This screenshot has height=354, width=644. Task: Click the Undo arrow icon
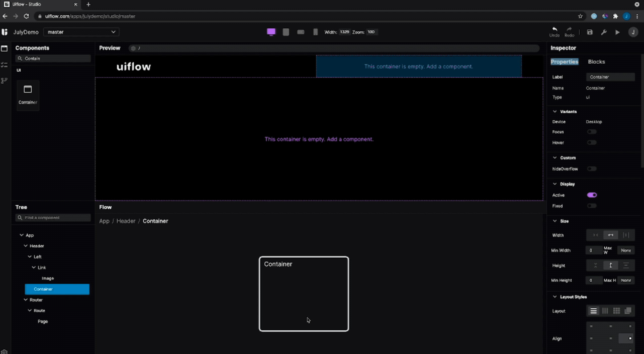pyautogui.click(x=554, y=30)
